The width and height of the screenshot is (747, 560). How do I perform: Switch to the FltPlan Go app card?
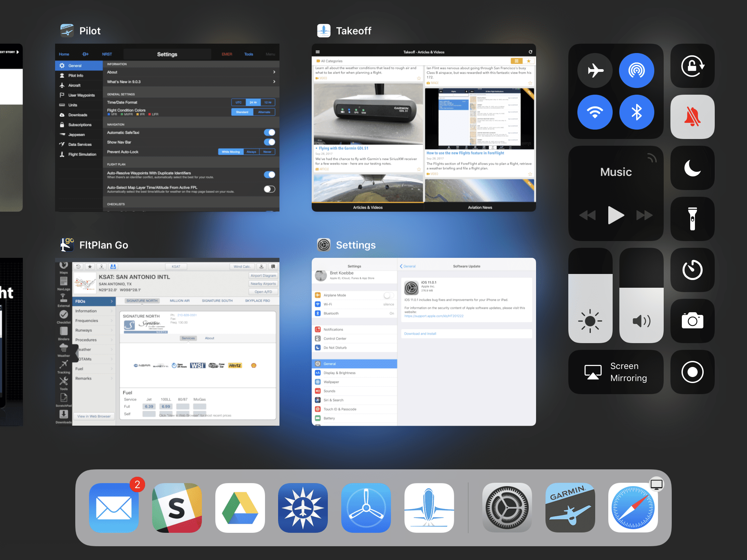pos(167,342)
